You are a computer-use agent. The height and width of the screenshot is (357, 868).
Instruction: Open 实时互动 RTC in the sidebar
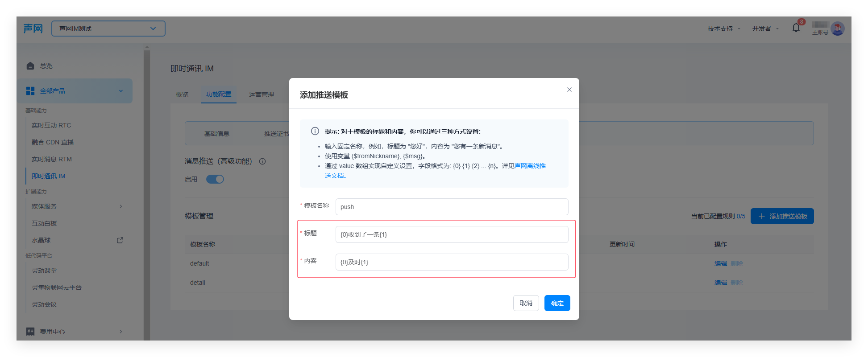click(x=51, y=125)
